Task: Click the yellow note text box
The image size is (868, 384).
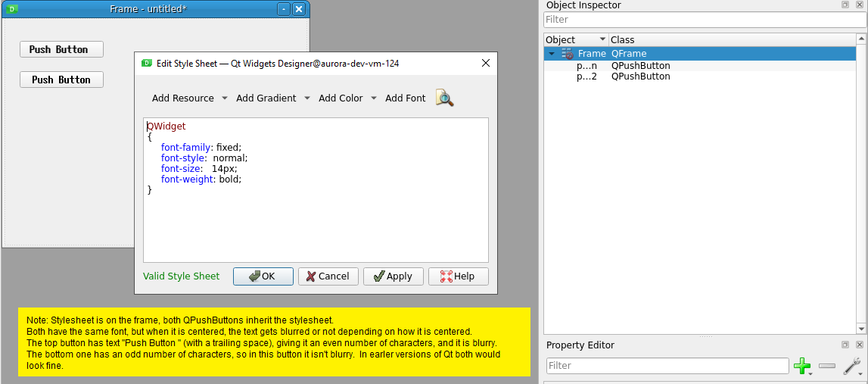Action: 274,343
